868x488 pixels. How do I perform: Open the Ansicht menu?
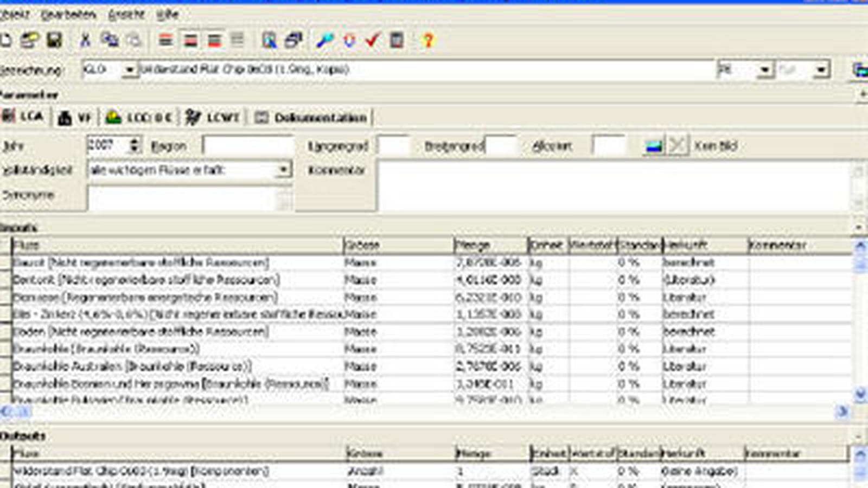pyautogui.click(x=126, y=15)
